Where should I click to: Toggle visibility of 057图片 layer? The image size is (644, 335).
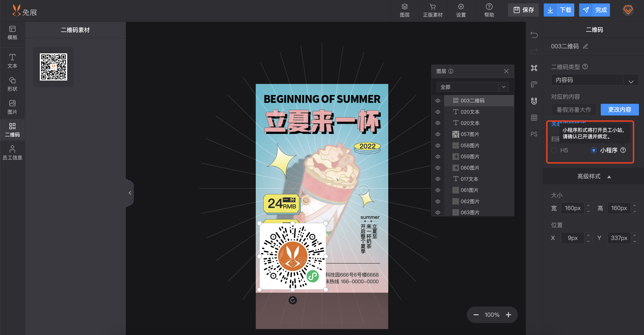(438, 134)
